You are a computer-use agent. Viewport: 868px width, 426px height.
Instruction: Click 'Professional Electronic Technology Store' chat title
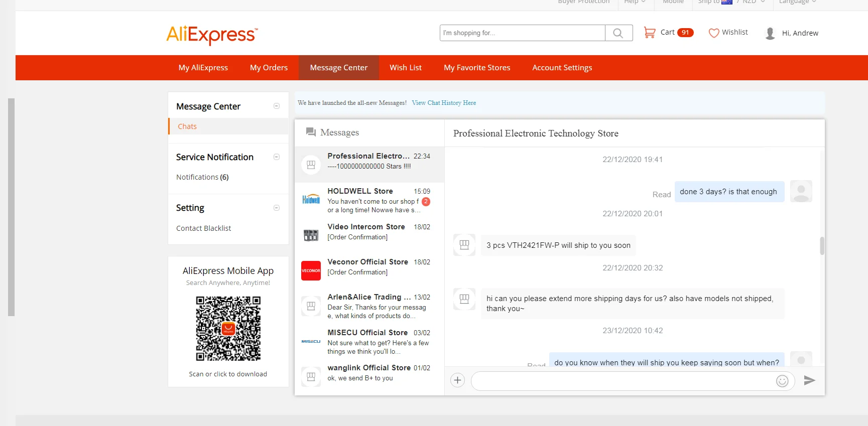coord(536,133)
